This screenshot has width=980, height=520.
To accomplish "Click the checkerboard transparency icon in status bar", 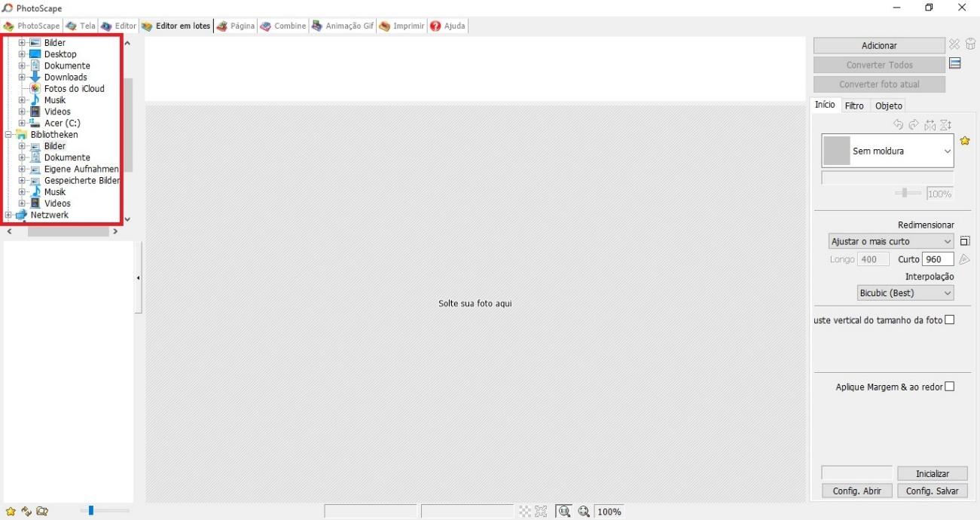I will click(525, 512).
